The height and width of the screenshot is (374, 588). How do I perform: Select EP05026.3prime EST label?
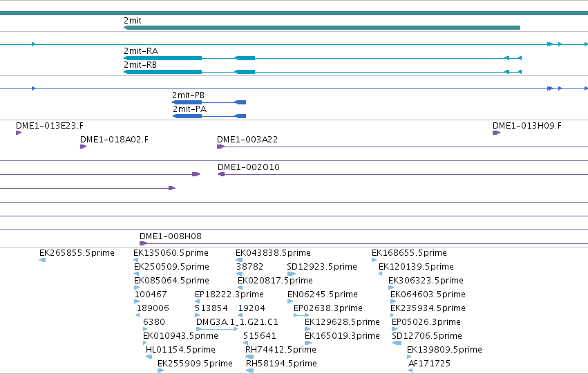426,322
